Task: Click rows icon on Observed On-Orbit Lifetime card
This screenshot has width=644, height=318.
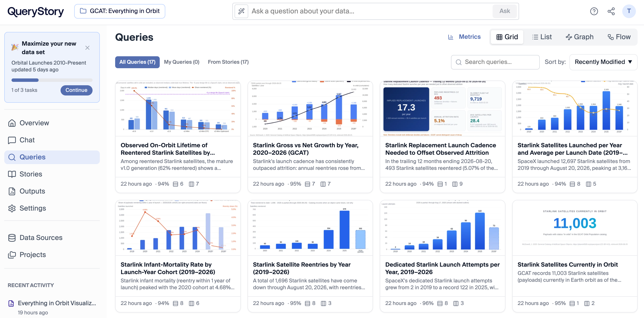Action: pos(176,184)
